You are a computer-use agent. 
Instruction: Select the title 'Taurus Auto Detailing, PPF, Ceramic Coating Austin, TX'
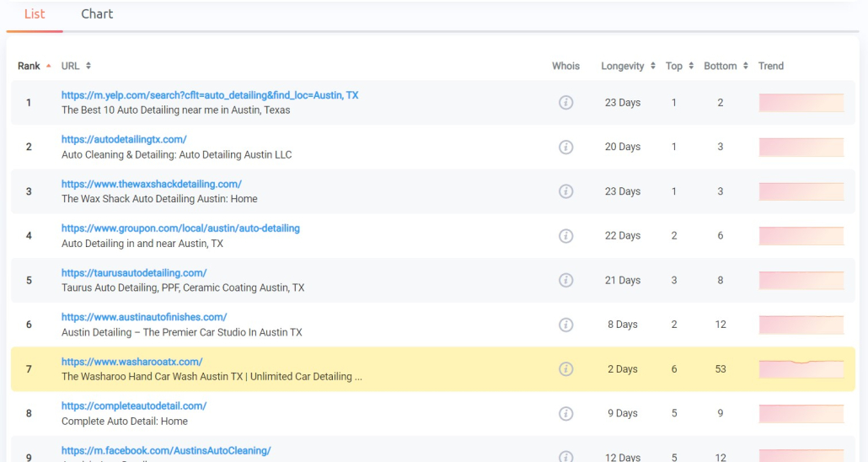click(x=183, y=288)
